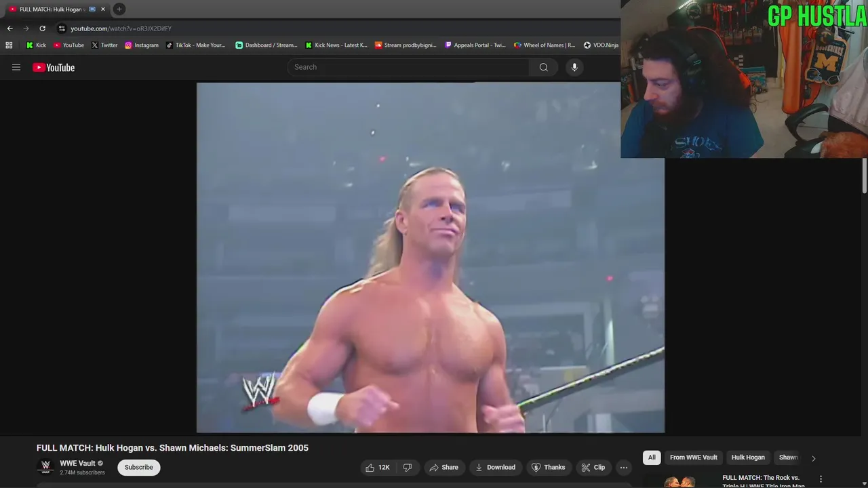Viewport: 868px width, 488px height.
Task: Create a Clip of the video
Action: 593,468
